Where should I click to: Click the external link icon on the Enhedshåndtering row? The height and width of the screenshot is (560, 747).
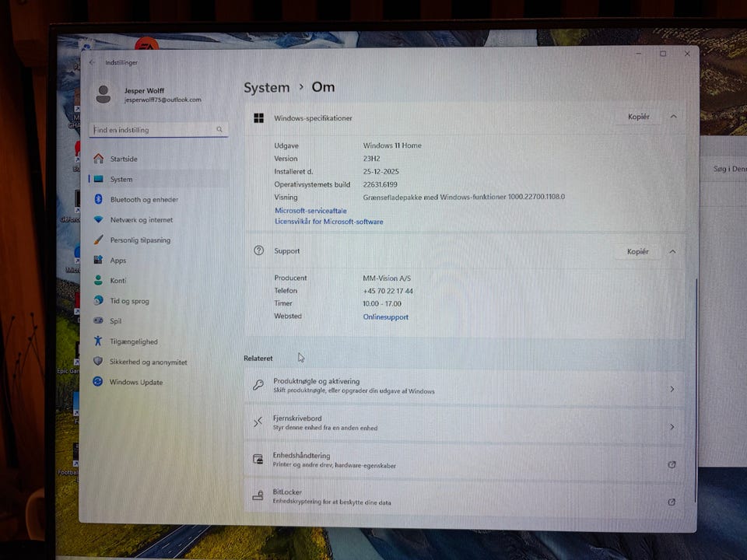[672, 464]
